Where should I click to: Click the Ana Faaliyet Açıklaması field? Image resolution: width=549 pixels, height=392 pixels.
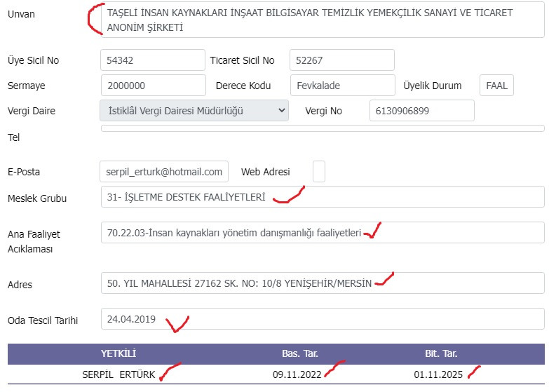[323, 232]
